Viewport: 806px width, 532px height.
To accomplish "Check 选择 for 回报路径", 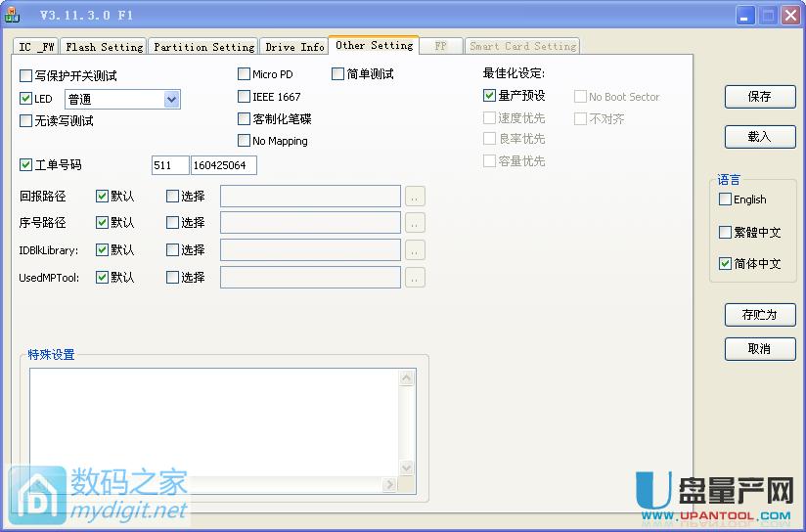I will (173, 196).
